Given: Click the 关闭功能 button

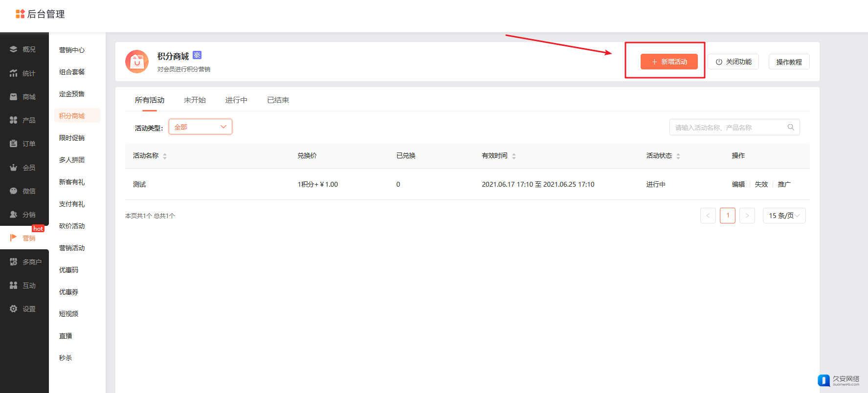Looking at the screenshot, I should [733, 62].
